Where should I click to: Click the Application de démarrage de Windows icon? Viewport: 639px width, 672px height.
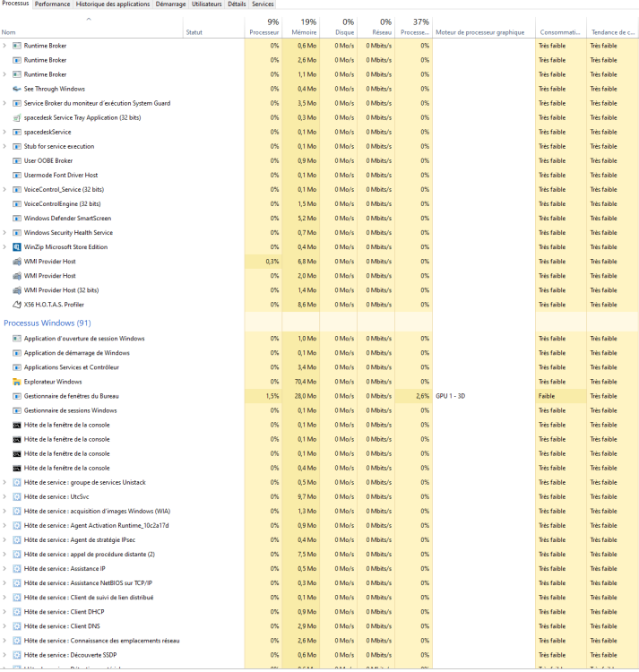tap(17, 353)
